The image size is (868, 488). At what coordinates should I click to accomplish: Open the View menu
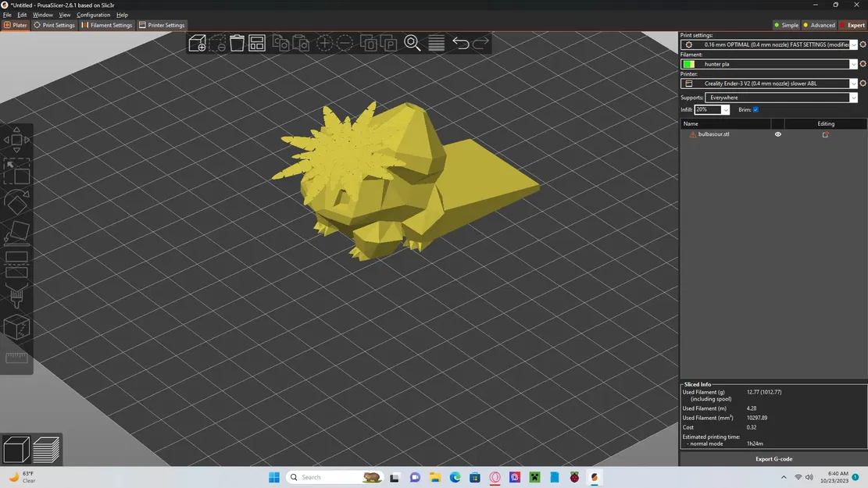coord(65,15)
